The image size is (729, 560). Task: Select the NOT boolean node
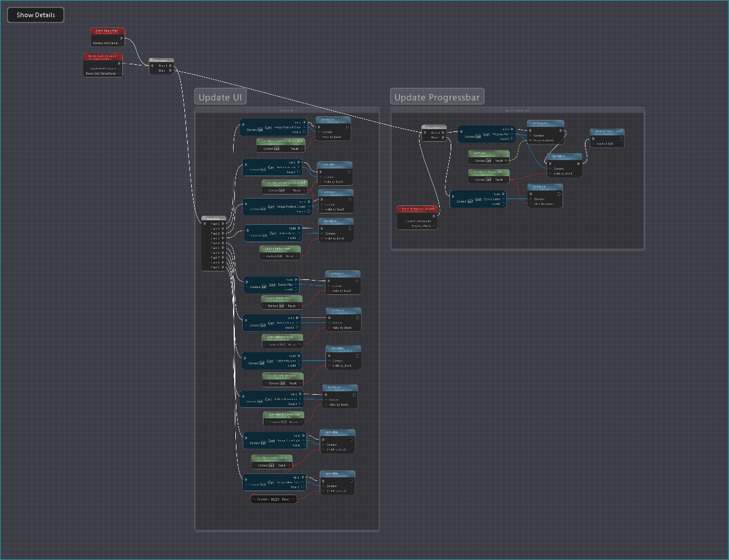(x=274, y=499)
